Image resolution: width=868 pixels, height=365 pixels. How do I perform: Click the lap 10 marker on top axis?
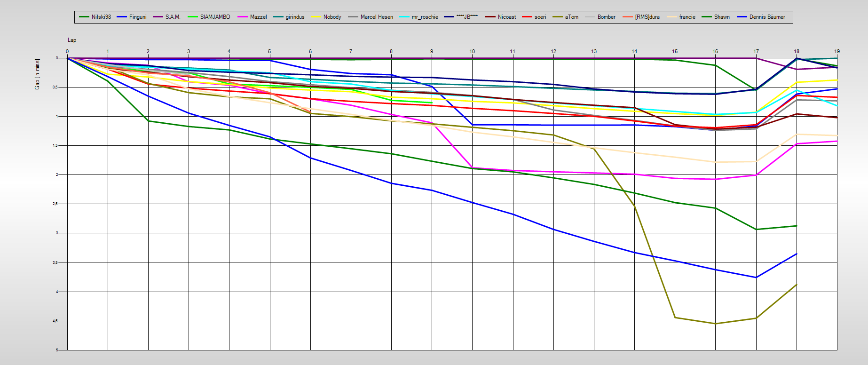pos(472,51)
